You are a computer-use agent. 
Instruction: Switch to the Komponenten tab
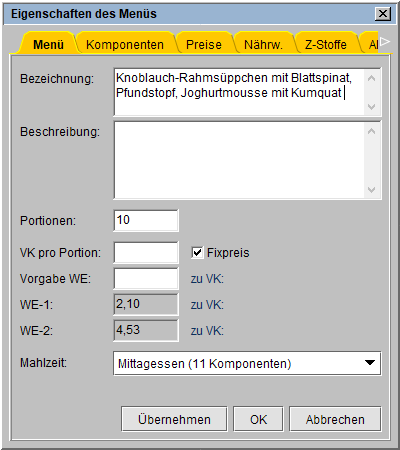point(125,44)
